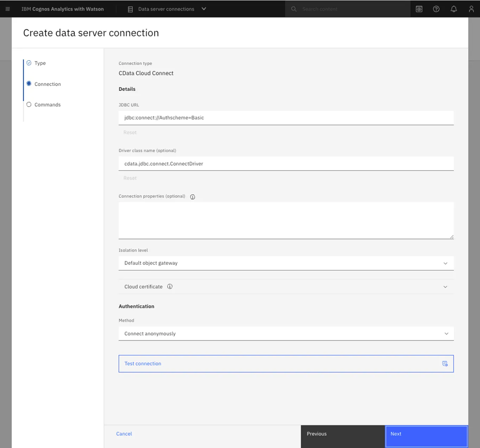Screen dimensions: 480x448
Task: Open the Data server connections switcher menu
Action: click(x=204, y=9)
